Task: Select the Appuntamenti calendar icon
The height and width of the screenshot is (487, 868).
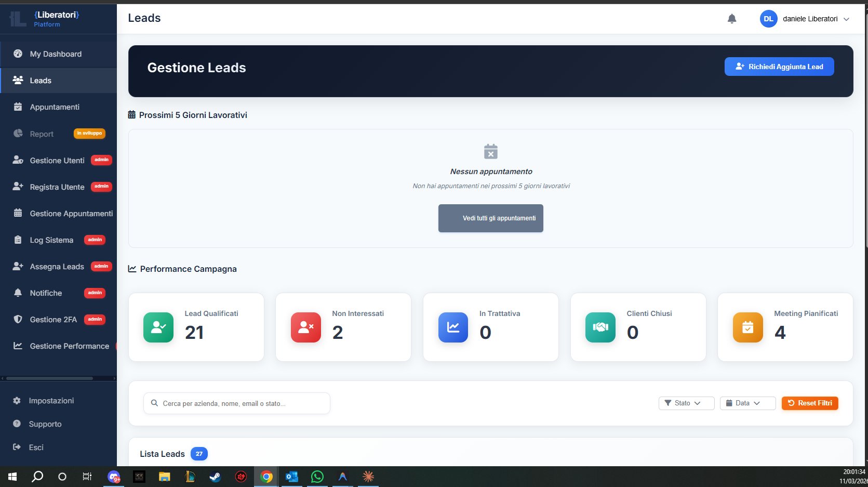Action: pos(18,107)
